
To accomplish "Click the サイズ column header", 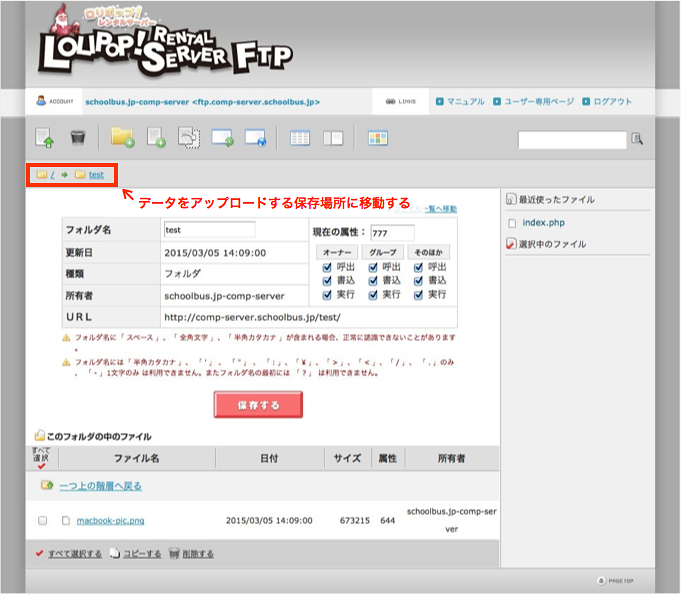I will [x=347, y=458].
